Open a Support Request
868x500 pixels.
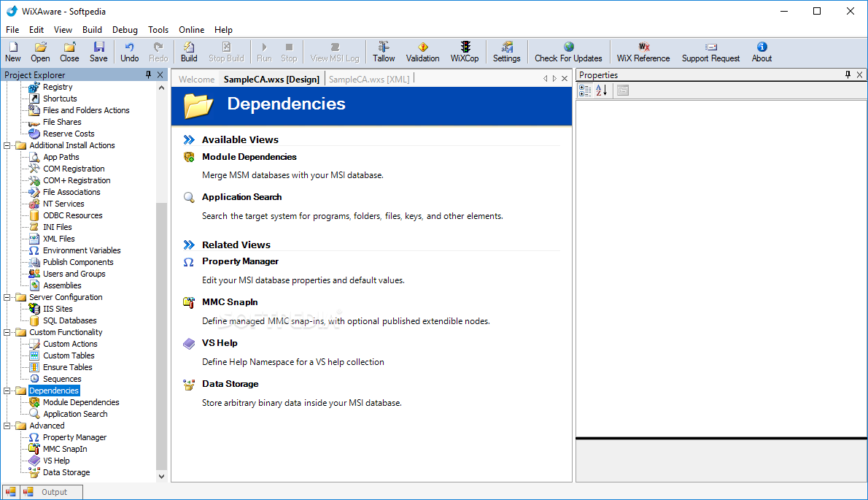[710, 52]
